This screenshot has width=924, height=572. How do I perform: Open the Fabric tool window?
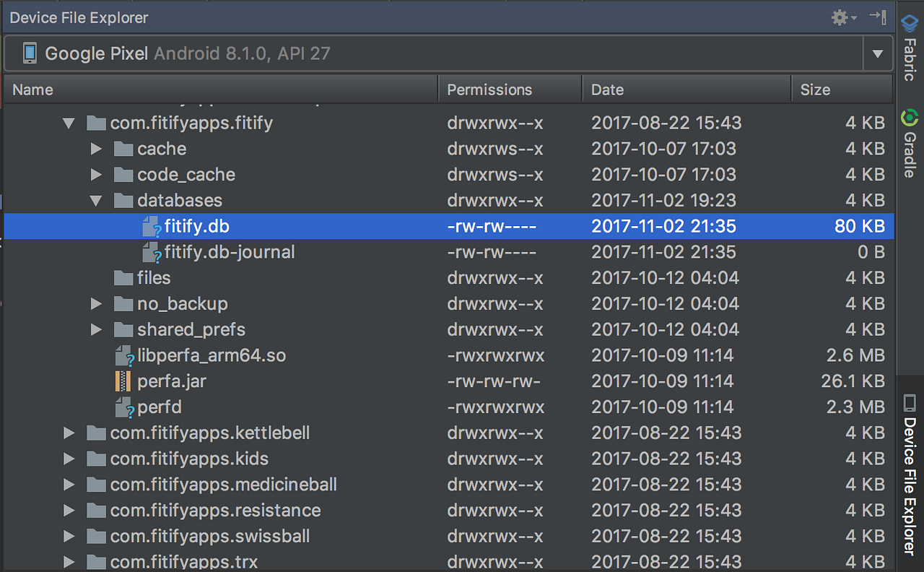click(910, 46)
